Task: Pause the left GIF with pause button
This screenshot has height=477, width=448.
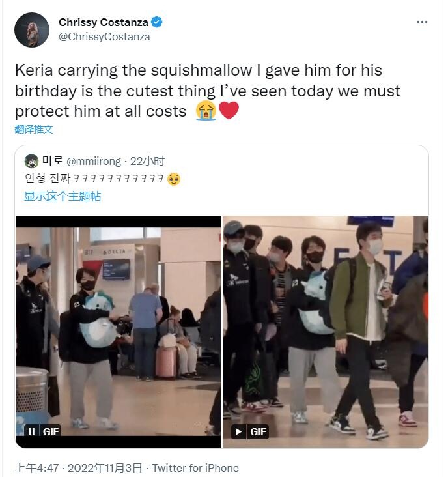Action: tap(32, 431)
